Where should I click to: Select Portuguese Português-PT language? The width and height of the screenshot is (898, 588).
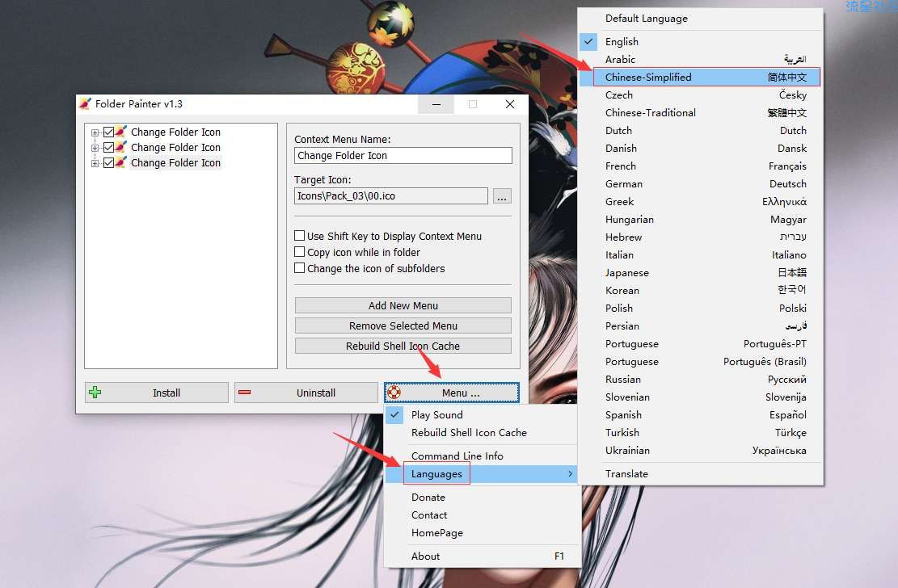click(701, 343)
